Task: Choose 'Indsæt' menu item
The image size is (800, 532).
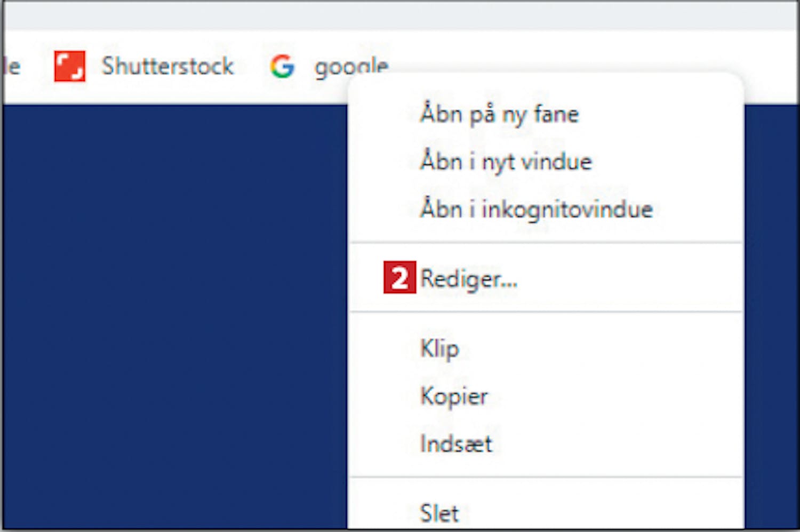Action: 456,444
